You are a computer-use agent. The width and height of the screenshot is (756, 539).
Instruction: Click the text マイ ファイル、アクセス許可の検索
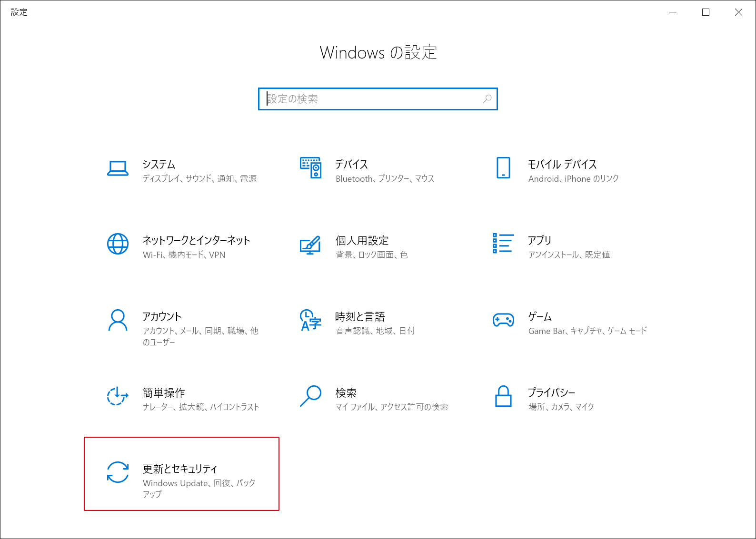pyautogui.click(x=391, y=407)
